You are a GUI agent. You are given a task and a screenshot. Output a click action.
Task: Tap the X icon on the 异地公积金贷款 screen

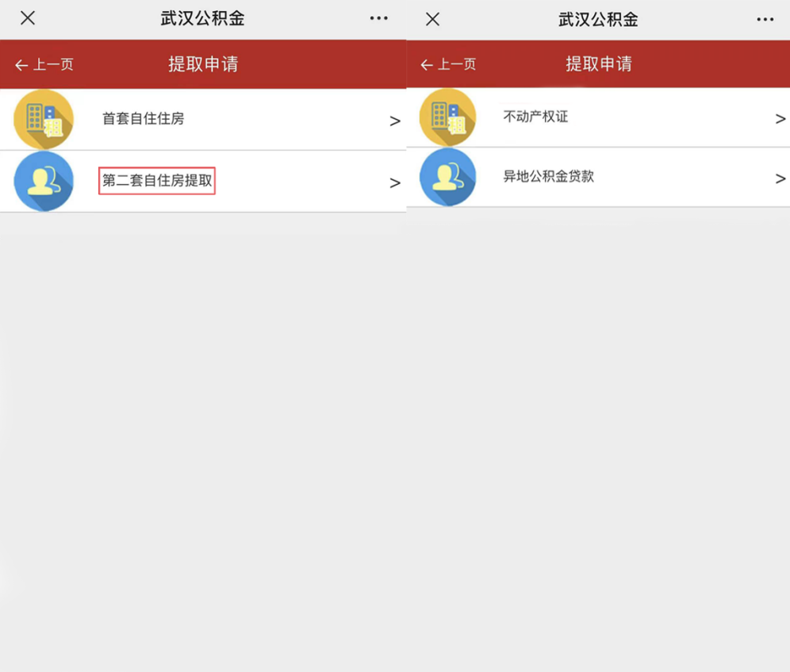tap(432, 19)
